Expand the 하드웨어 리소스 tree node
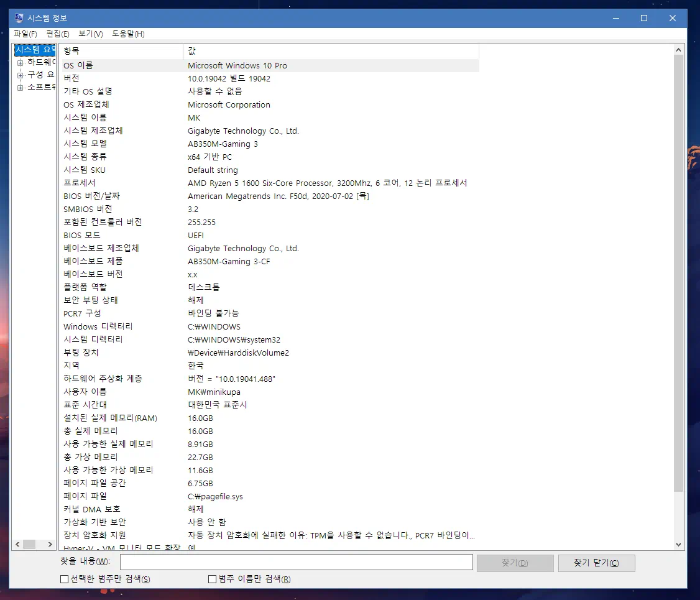 click(20, 62)
